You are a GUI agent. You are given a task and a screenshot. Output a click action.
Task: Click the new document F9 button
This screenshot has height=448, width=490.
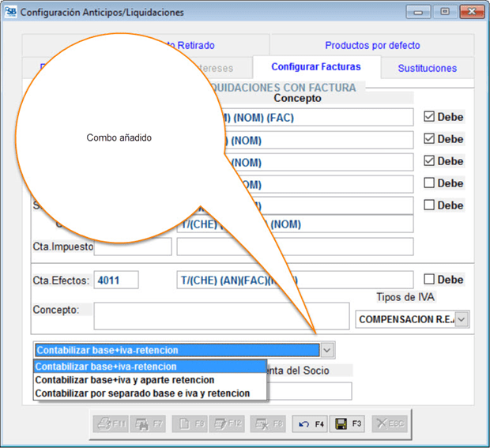click(189, 424)
